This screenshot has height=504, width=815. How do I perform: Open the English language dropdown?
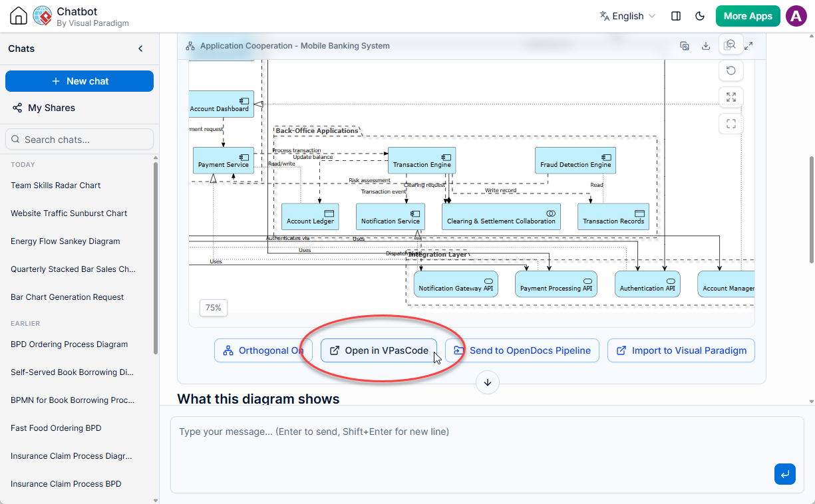click(627, 16)
